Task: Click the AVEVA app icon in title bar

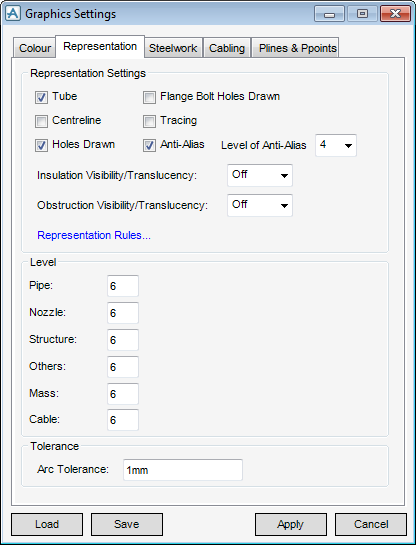Action: click(13, 14)
